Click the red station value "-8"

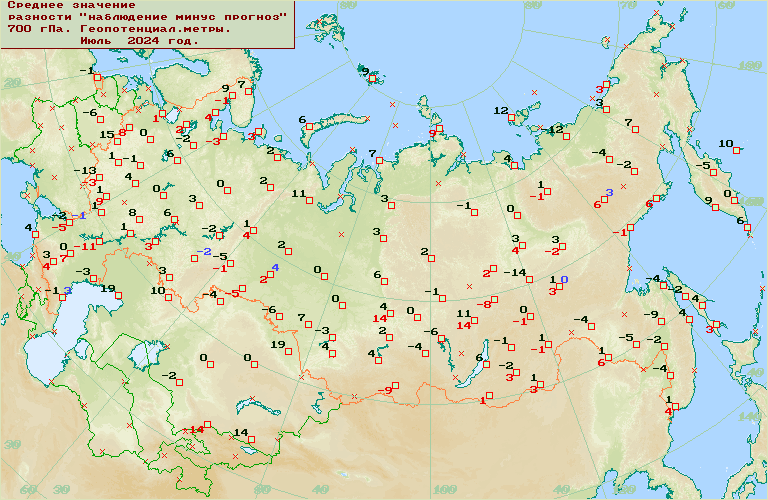(x=484, y=305)
